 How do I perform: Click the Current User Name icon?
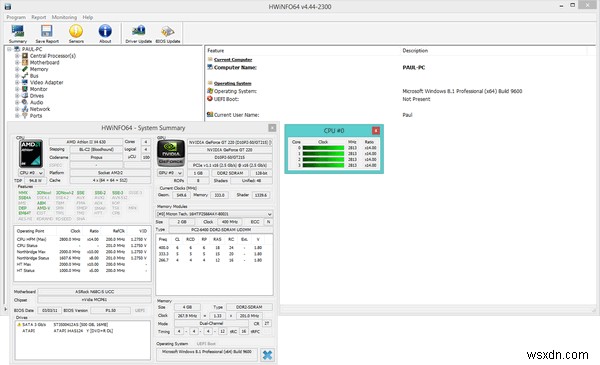[x=210, y=114]
